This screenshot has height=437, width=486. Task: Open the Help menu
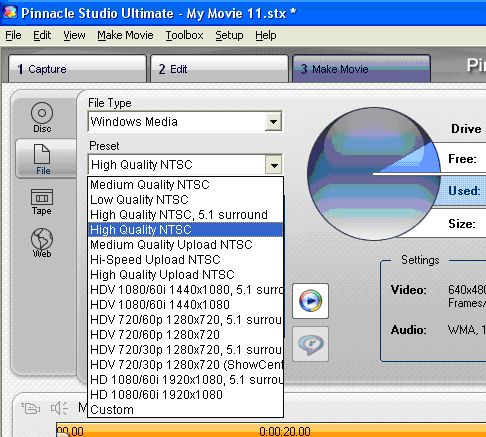266,35
